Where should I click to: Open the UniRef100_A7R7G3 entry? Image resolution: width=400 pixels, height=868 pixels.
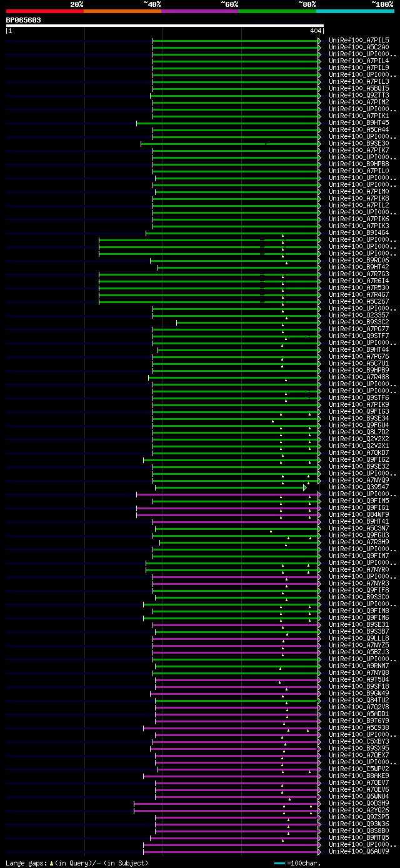click(x=359, y=274)
